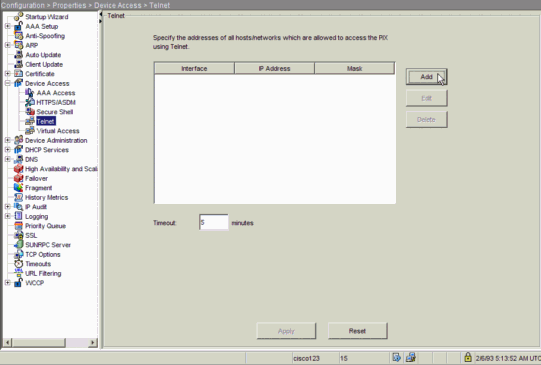Click the Device Administration icon
The width and height of the screenshot is (541, 365).
tap(19, 140)
